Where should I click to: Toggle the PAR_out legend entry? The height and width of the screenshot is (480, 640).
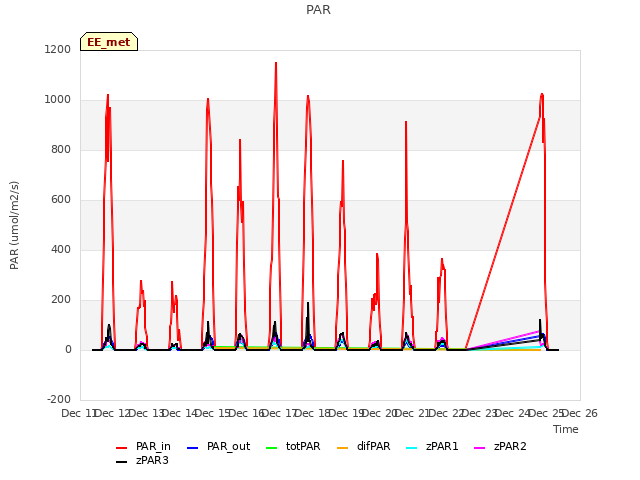click(x=218, y=447)
